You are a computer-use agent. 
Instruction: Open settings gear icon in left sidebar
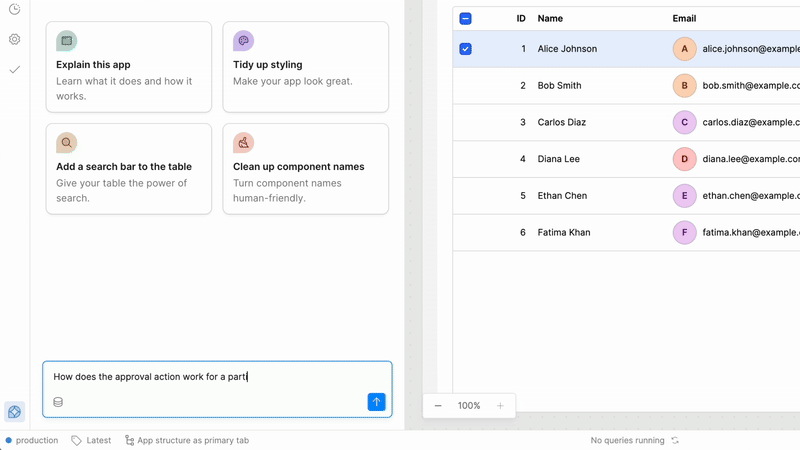pyautogui.click(x=14, y=39)
